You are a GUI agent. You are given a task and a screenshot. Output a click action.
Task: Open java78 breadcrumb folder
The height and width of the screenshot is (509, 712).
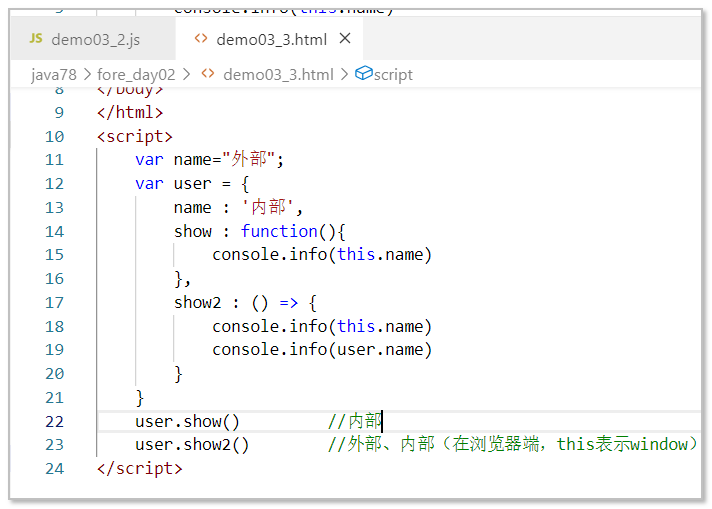(54, 74)
